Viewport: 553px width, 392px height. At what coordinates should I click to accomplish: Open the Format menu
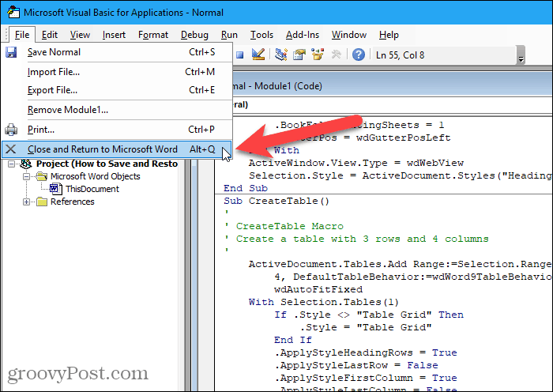point(153,35)
